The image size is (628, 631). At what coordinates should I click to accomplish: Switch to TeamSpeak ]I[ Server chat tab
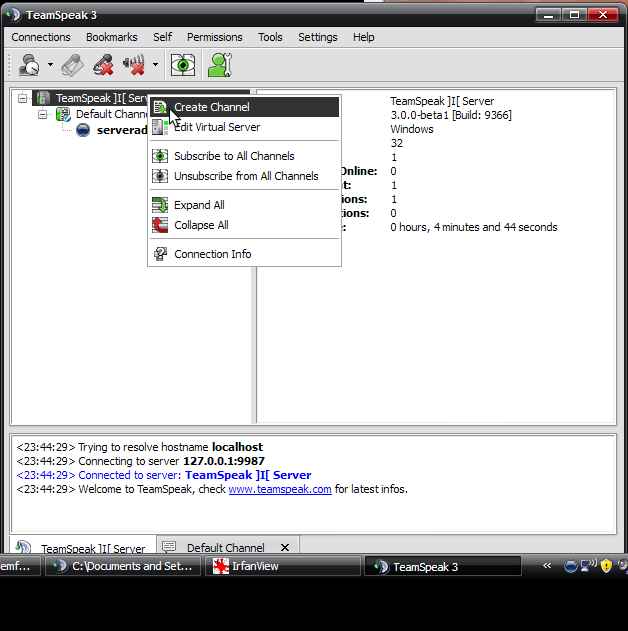83,547
